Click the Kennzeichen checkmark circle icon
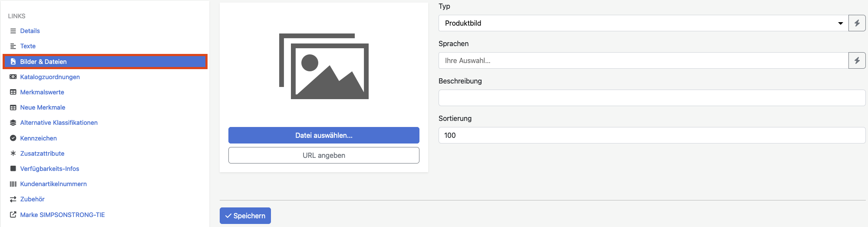Image resolution: width=868 pixels, height=227 pixels. click(x=13, y=138)
